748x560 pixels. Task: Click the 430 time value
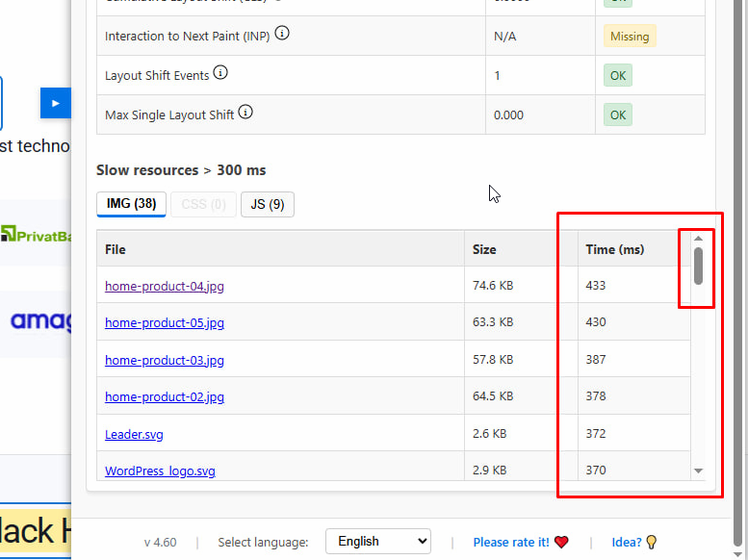[596, 322]
